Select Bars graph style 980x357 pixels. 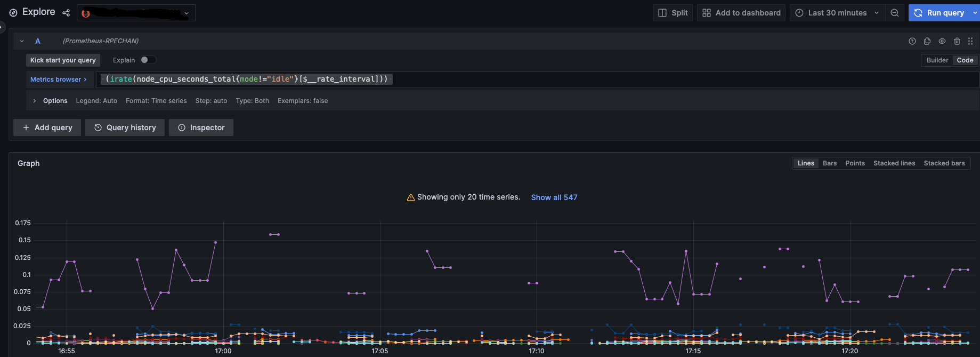click(x=830, y=163)
